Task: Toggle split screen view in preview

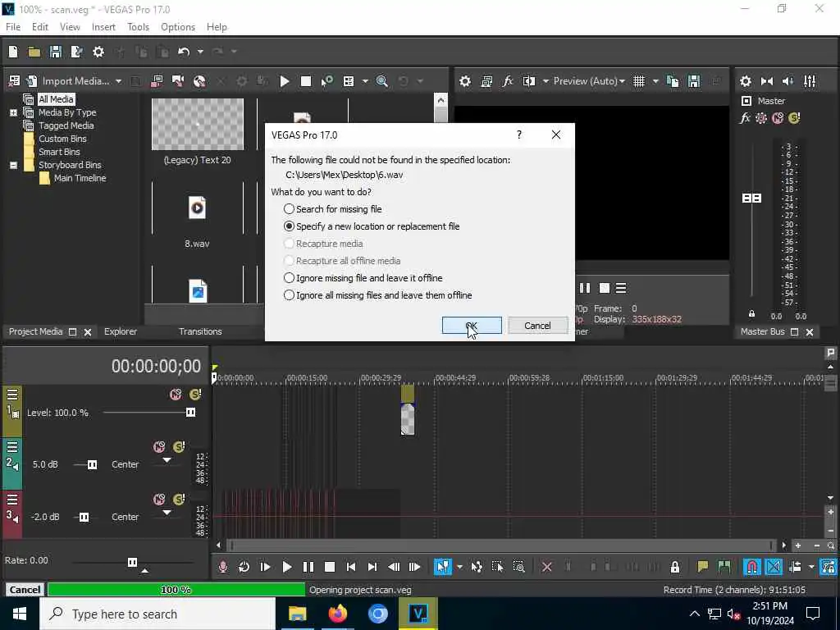Action: pos(529,81)
